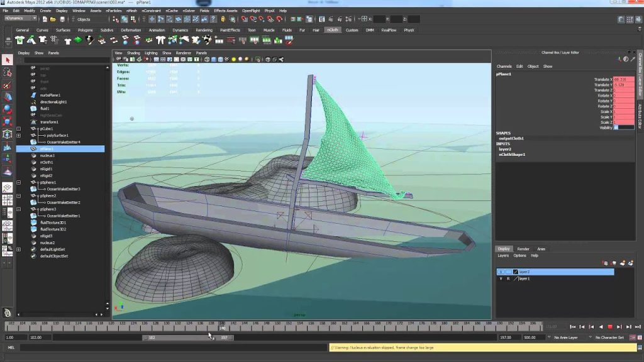This screenshot has height=362, width=644.
Task: Toggle visibility V of layer1
Action: click(x=501, y=278)
